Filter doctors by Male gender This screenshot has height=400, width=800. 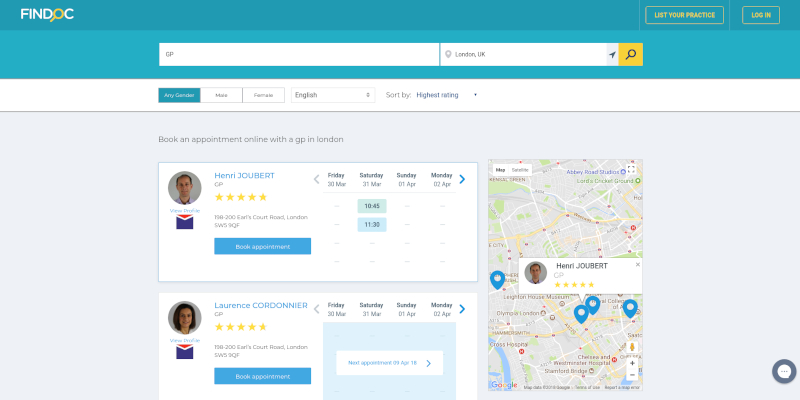tap(221, 95)
